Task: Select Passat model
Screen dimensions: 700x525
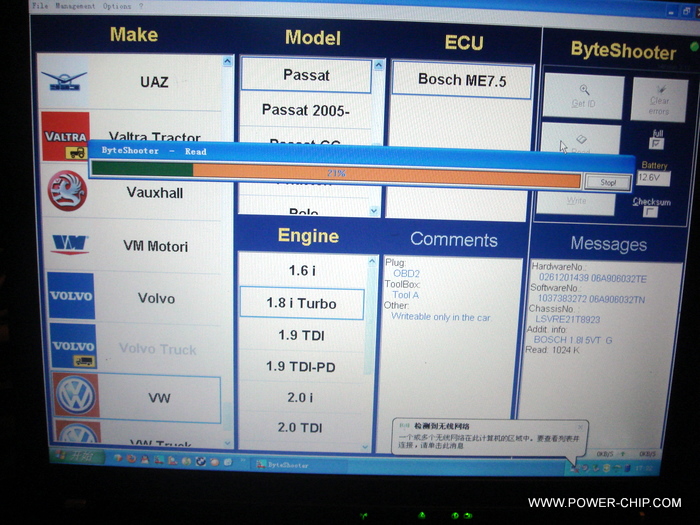Action: (306, 75)
